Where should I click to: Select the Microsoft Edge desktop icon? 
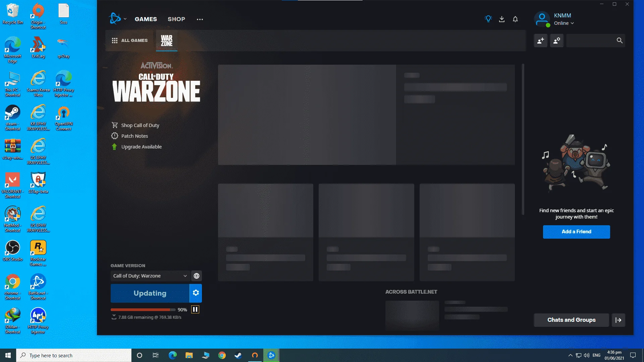[x=13, y=50]
